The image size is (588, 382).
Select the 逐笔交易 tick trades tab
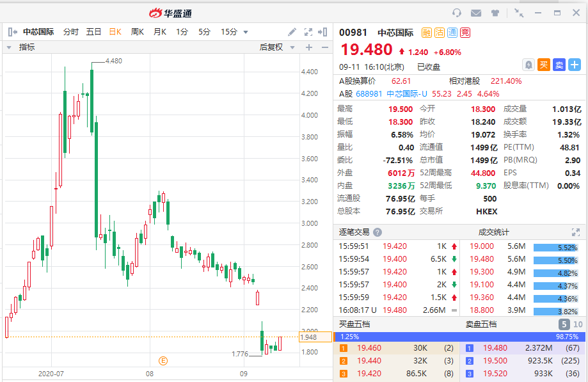click(x=354, y=232)
